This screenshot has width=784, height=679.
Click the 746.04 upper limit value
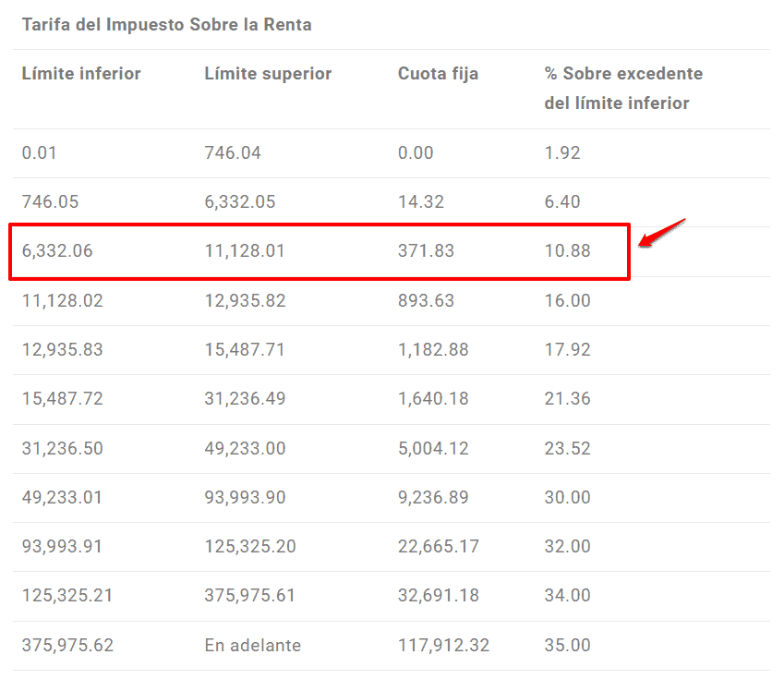pyautogui.click(x=233, y=152)
